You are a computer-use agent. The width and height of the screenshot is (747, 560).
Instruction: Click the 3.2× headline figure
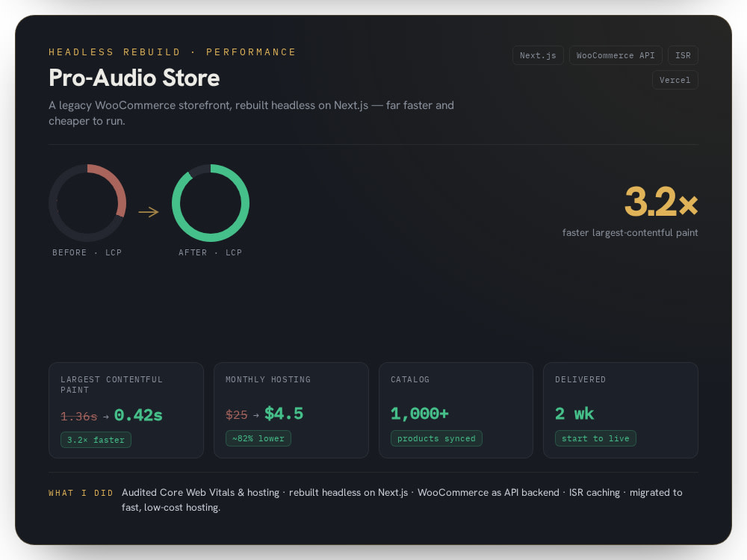tap(661, 202)
